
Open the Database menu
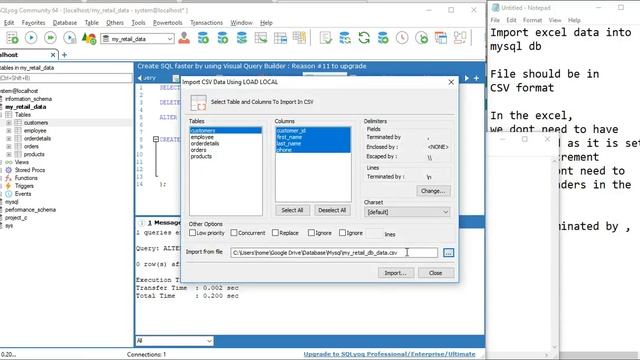pyautogui.click(x=65, y=23)
